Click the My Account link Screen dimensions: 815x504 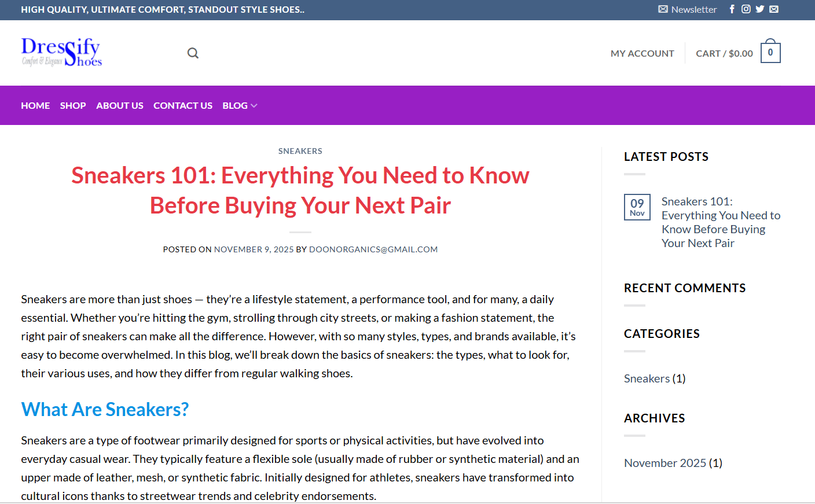pos(642,53)
